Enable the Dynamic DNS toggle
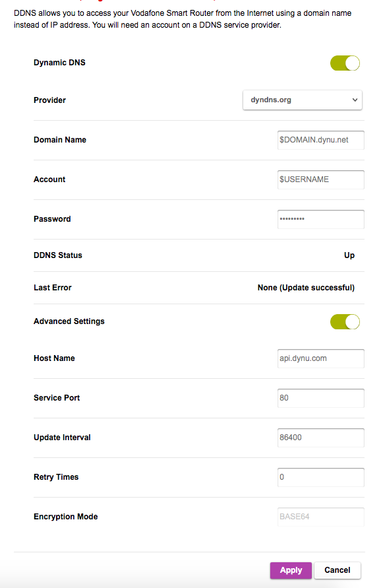Viewport: 381px width, 588px height. (345, 63)
